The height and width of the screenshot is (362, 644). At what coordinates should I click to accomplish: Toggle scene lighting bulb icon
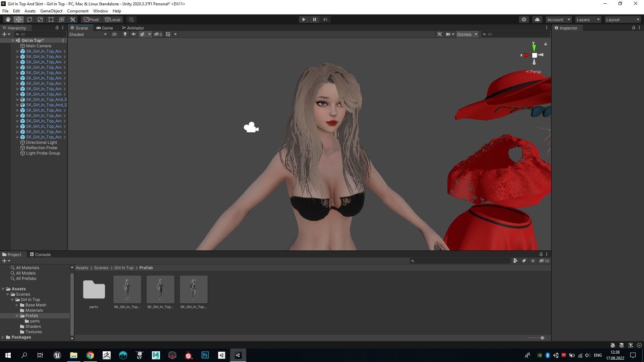pos(125,34)
